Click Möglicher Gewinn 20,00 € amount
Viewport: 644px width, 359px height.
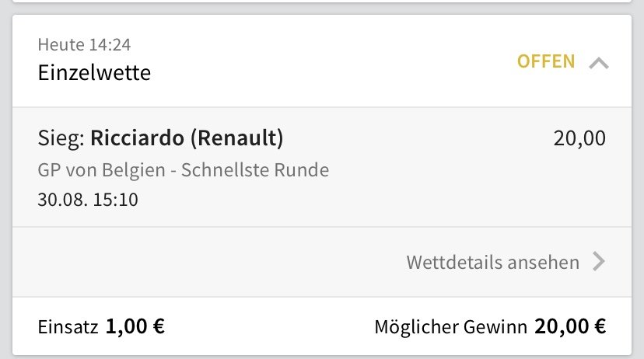(570, 326)
